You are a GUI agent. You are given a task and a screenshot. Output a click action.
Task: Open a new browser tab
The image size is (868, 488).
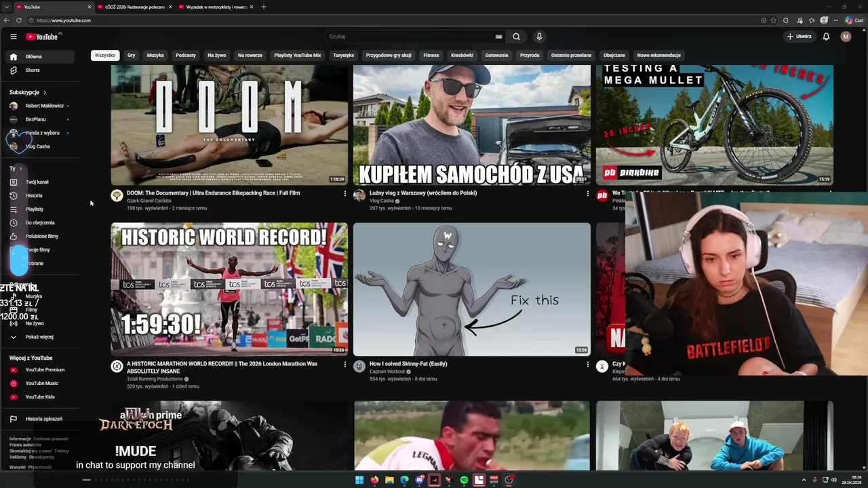point(264,7)
